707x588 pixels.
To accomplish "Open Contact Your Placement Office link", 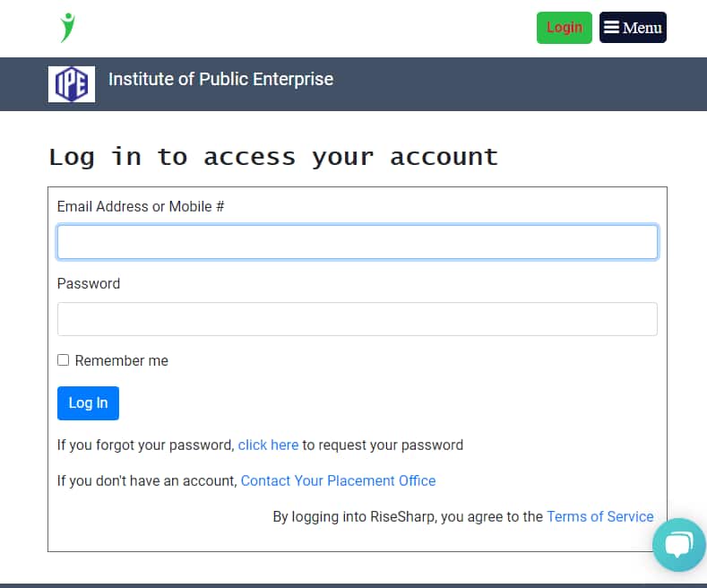I will (x=338, y=480).
